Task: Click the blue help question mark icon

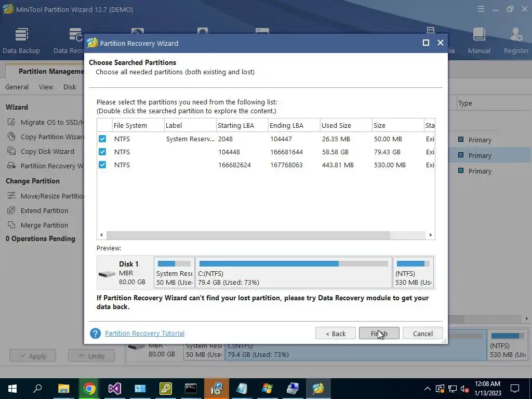Action: [96, 333]
